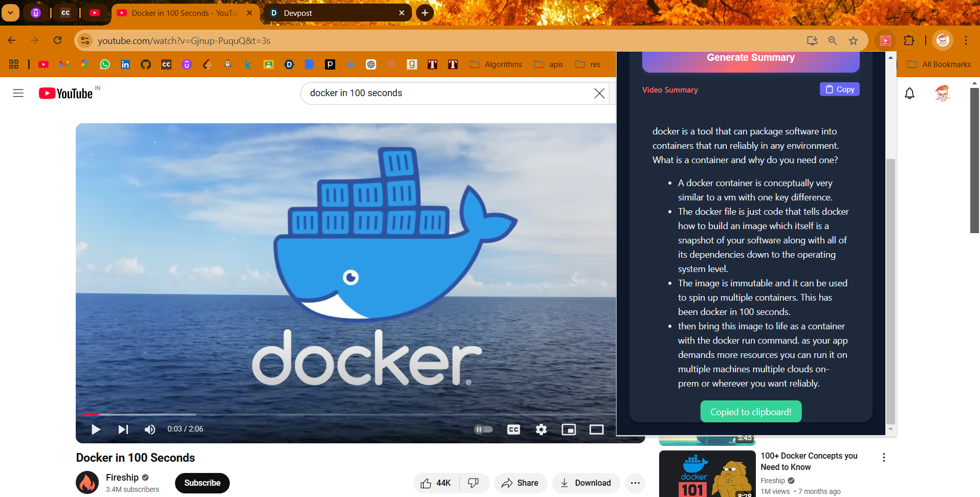
Task: Reload the current page
Action: coord(58,40)
